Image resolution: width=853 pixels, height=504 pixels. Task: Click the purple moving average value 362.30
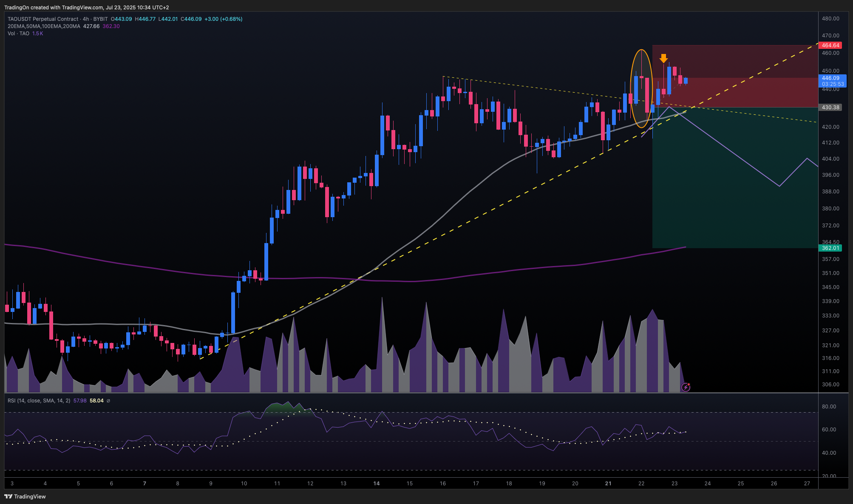[111, 26]
